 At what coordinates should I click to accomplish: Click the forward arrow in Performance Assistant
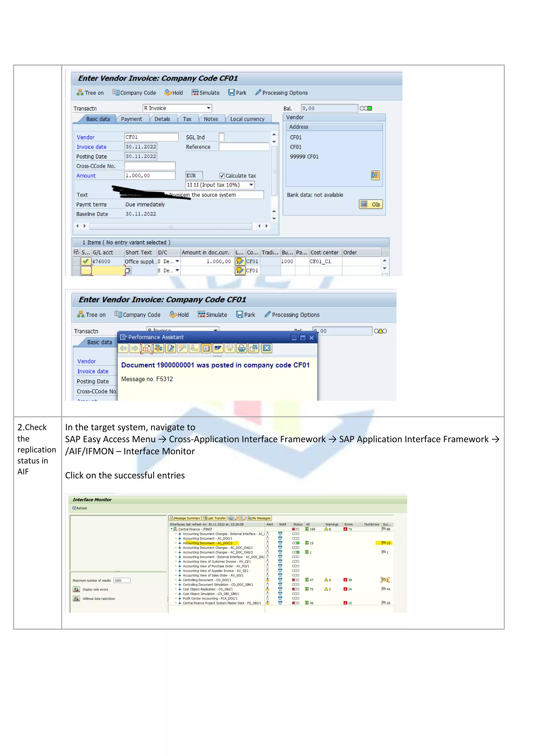[135, 348]
